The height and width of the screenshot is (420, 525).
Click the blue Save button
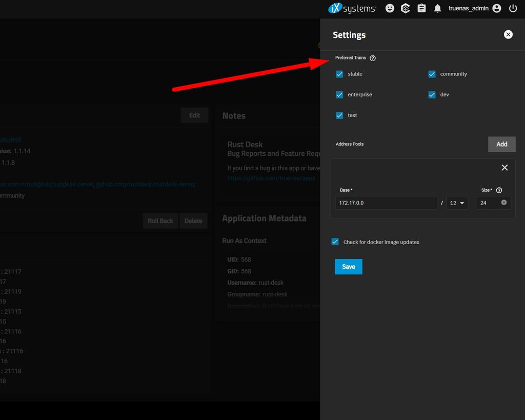(348, 267)
